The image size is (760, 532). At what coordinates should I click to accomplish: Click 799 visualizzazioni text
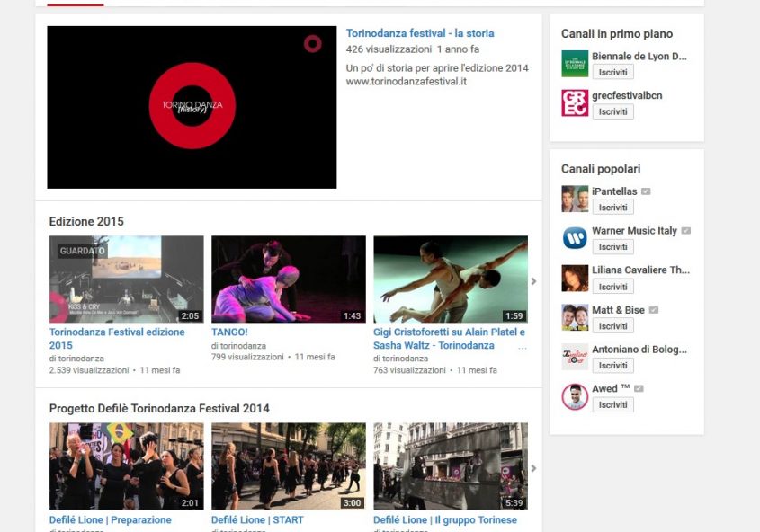click(x=247, y=357)
